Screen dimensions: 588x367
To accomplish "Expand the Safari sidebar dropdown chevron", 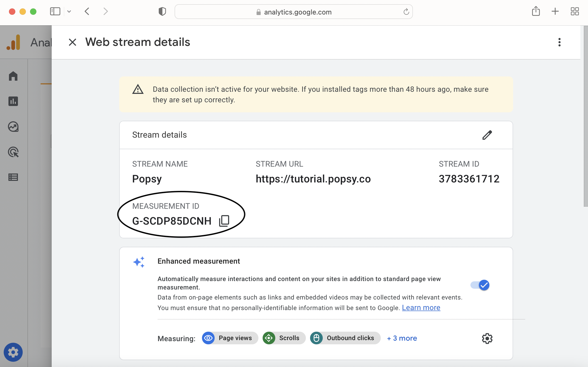I will (x=69, y=12).
